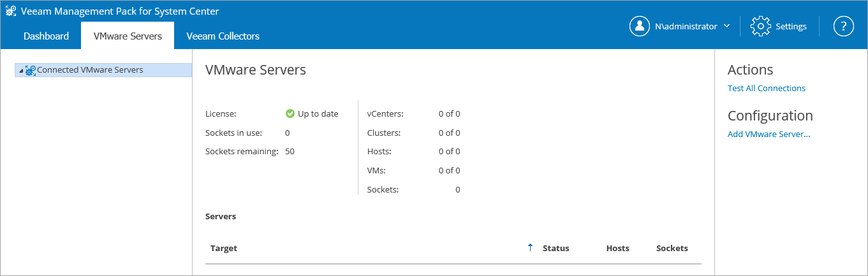868x276 pixels.
Task: Expand the N\administrator account dropdown
Action: tap(726, 26)
